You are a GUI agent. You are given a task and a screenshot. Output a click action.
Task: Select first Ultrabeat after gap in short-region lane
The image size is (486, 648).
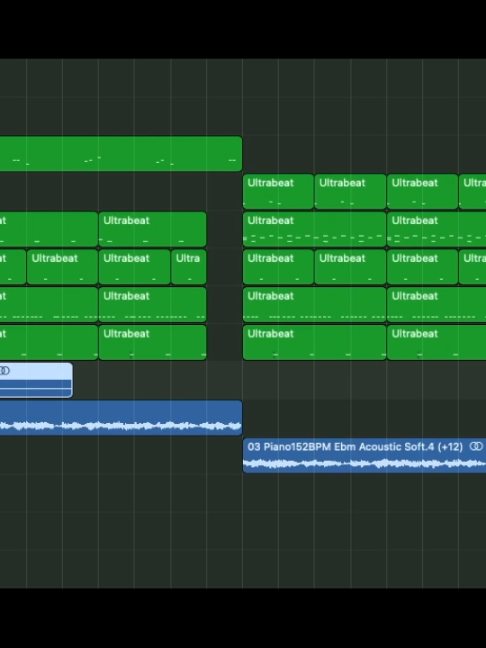tap(278, 267)
